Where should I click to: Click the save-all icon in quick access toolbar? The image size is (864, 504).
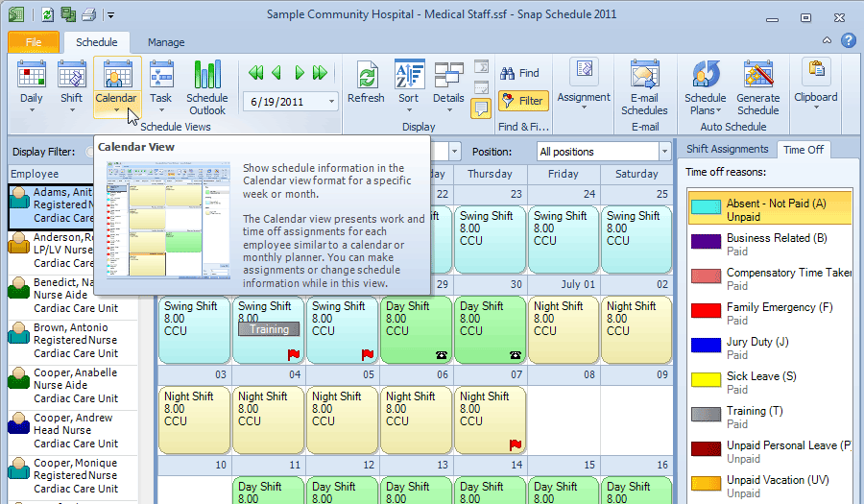pos(68,14)
